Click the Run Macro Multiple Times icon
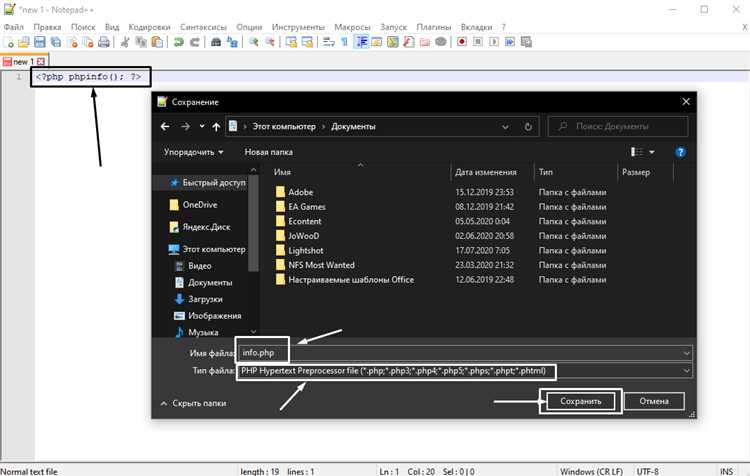 point(510,42)
